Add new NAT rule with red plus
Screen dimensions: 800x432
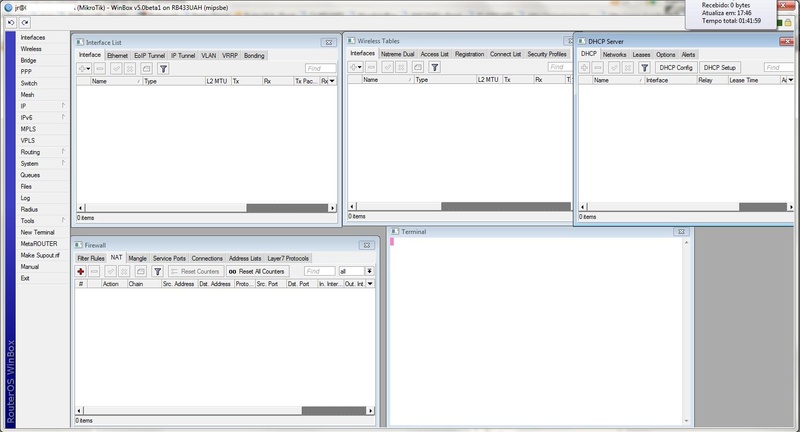[81, 271]
